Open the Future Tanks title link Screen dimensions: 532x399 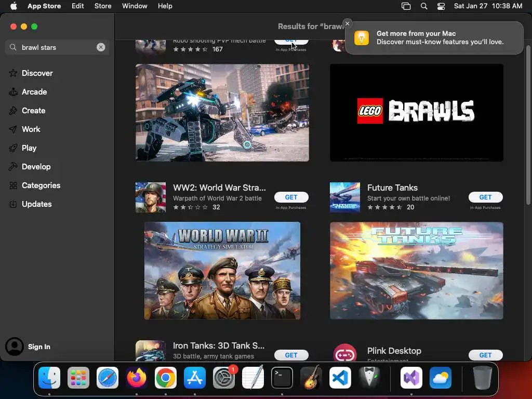click(x=392, y=188)
